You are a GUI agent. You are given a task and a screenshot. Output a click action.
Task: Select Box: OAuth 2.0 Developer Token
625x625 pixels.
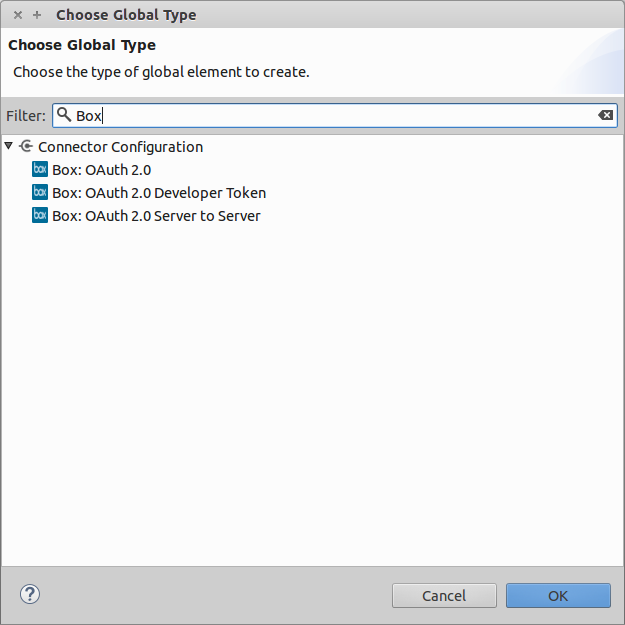pyautogui.click(x=159, y=193)
